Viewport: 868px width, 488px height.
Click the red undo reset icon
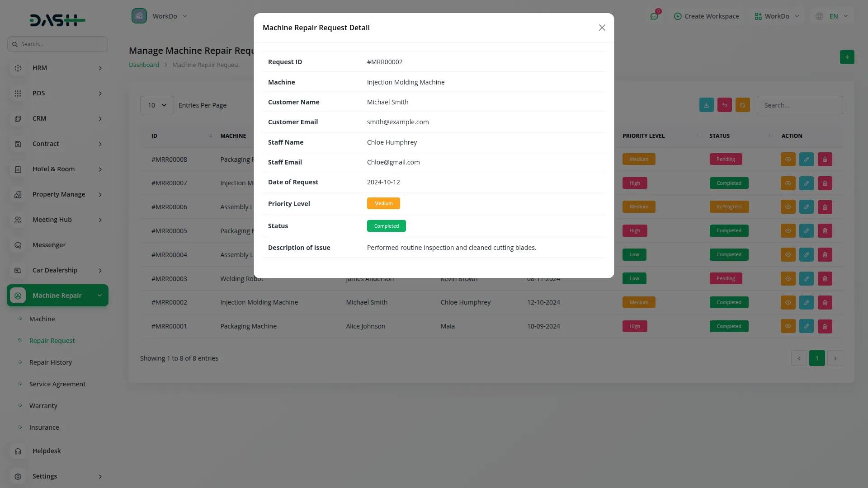point(724,105)
